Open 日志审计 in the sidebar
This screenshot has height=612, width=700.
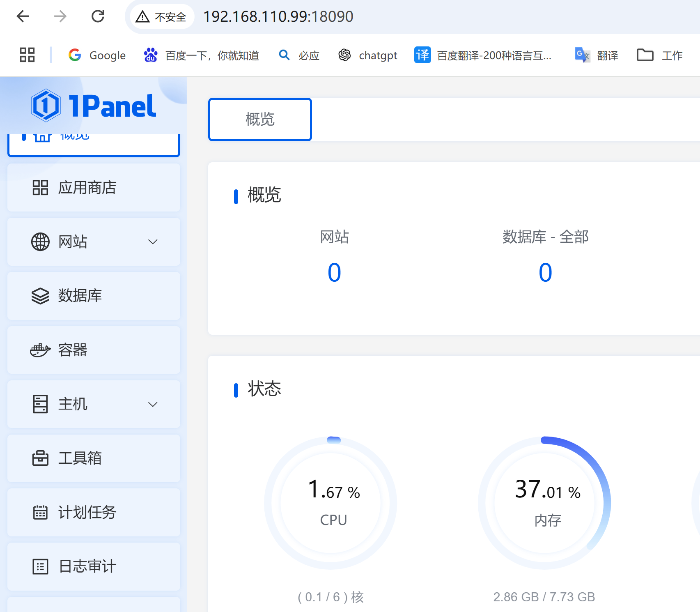[94, 567]
